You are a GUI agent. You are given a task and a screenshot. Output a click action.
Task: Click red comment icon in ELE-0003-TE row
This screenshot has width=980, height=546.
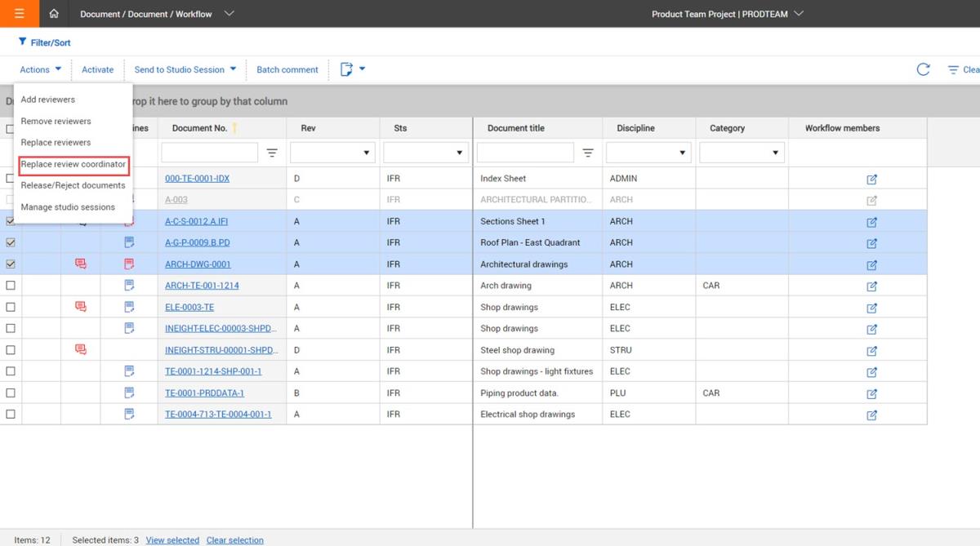80,307
